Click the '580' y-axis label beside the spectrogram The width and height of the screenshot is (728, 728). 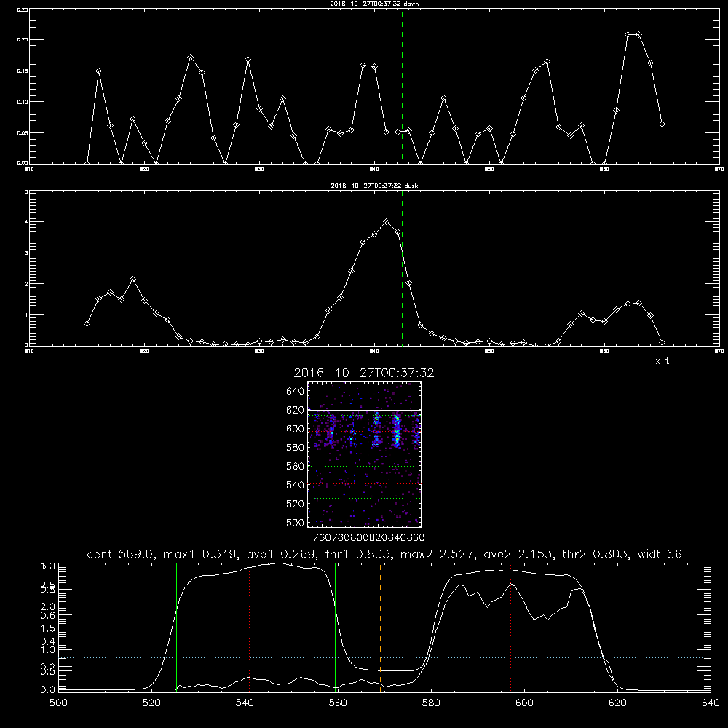pyautogui.click(x=296, y=448)
